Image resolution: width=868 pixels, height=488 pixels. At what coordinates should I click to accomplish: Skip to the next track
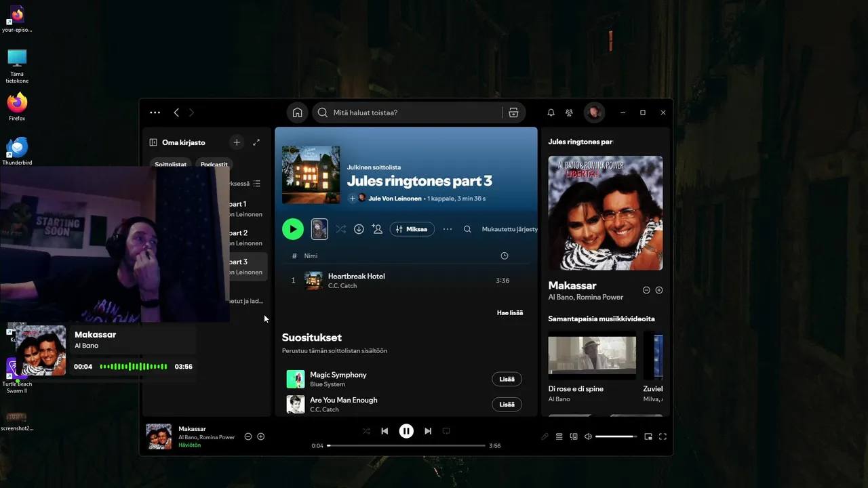coord(428,431)
